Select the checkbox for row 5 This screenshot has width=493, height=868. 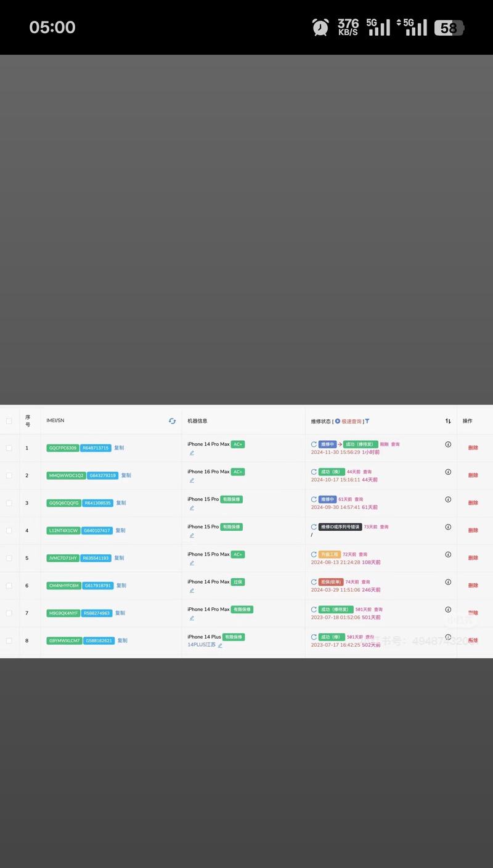click(x=9, y=558)
